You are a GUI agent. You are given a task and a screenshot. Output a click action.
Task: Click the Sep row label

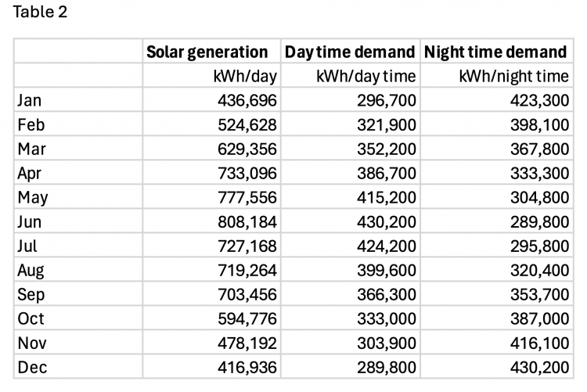tap(31, 294)
